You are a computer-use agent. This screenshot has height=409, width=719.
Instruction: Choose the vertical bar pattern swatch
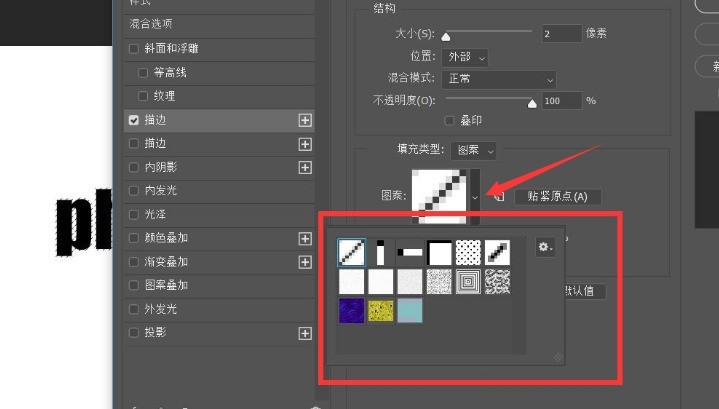381,252
